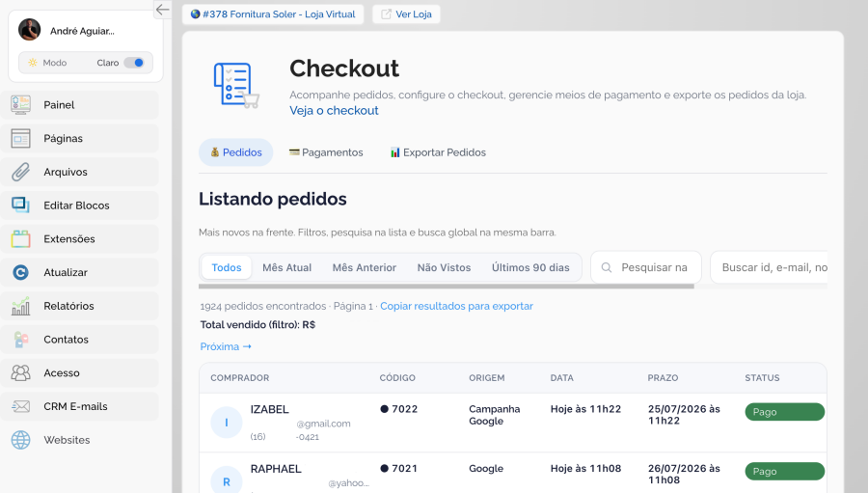The width and height of the screenshot is (868, 493).
Task: Click Copiar resultados para exportar link
Action: (456, 306)
